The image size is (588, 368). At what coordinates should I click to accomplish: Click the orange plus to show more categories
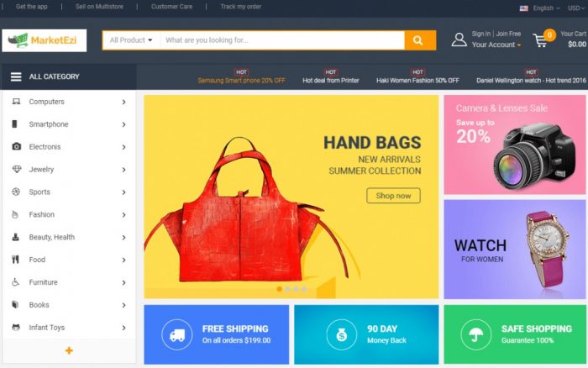tap(69, 350)
